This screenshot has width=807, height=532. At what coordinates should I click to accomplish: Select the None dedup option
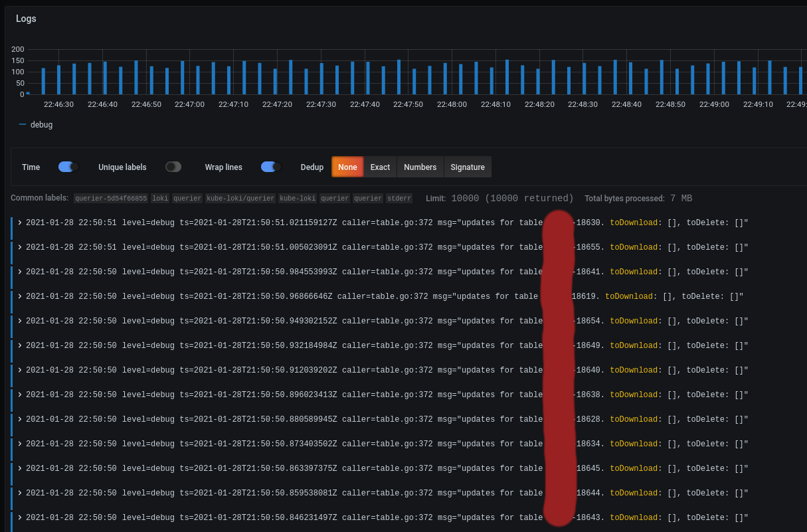(347, 167)
